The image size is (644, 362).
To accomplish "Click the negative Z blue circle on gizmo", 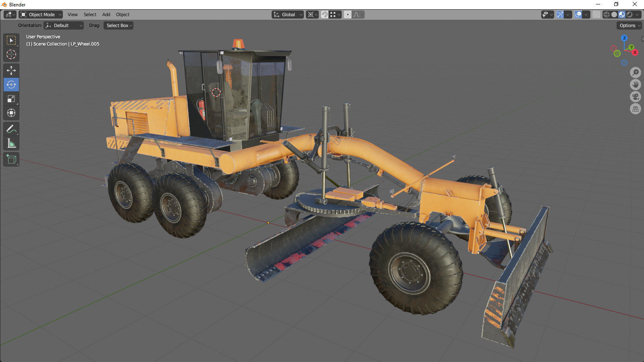I will point(624,63).
